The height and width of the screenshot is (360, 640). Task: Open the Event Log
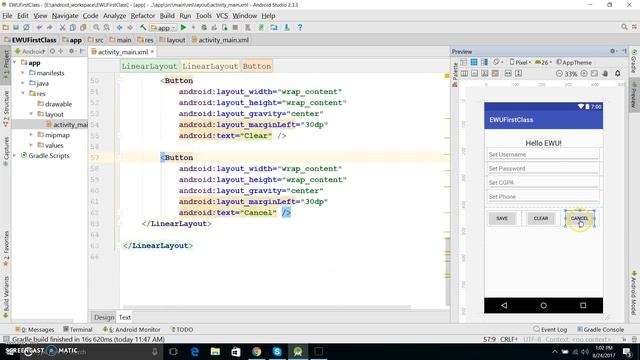coord(550,329)
